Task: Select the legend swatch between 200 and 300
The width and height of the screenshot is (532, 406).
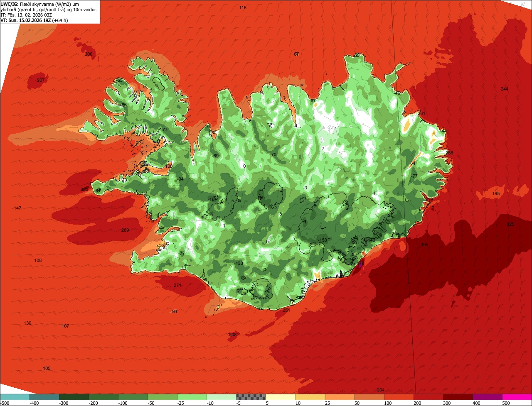Action: [428, 397]
